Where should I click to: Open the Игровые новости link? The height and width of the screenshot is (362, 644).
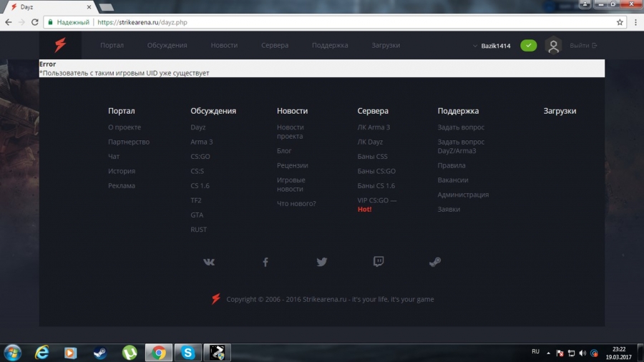[291, 185]
